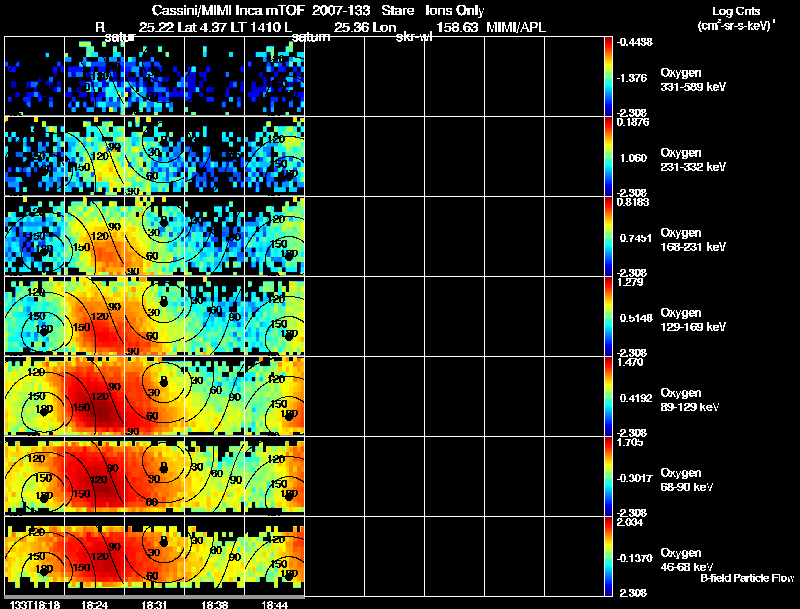This screenshot has width=800, height=609.
Task: Select the 'skr-wl' column header
Action: tap(414, 37)
